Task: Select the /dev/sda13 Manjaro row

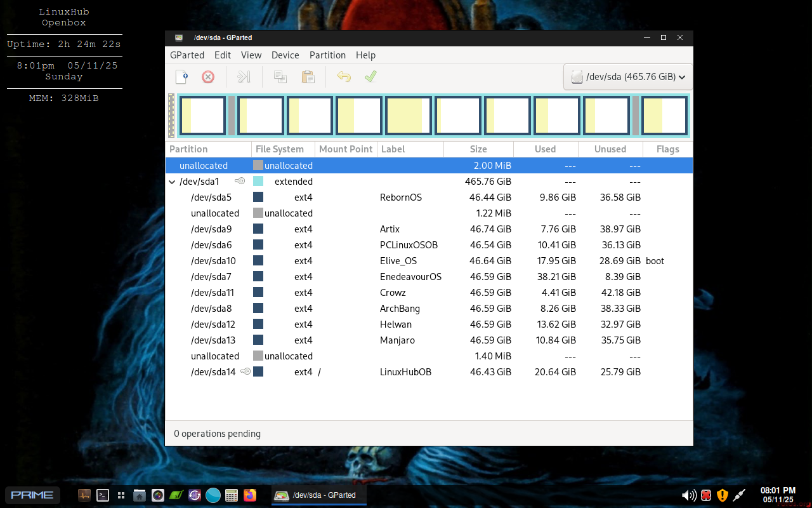Action: pyautogui.click(x=429, y=340)
